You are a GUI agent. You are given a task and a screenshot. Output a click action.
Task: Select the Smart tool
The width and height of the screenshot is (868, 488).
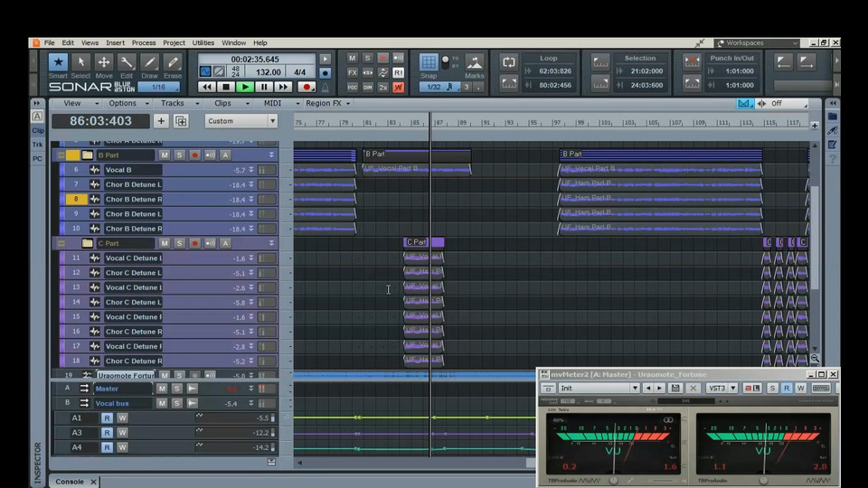pos(58,63)
